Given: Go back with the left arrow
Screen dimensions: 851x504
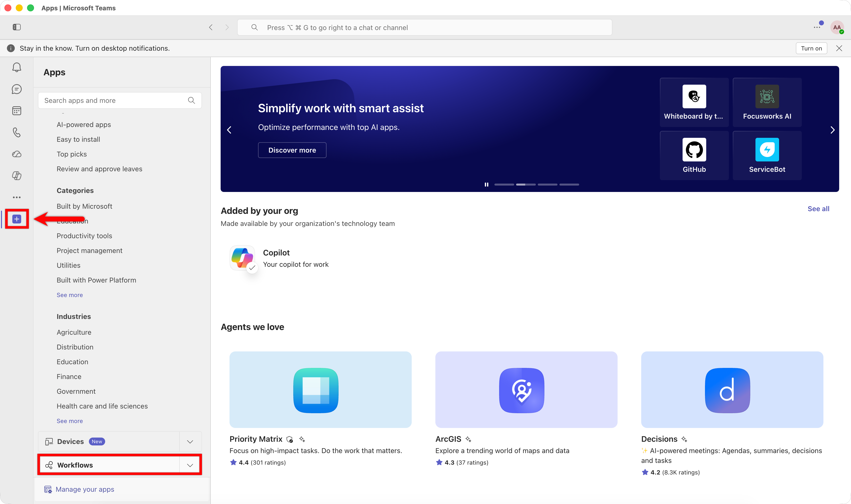Looking at the screenshot, I should pyautogui.click(x=211, y=28).
